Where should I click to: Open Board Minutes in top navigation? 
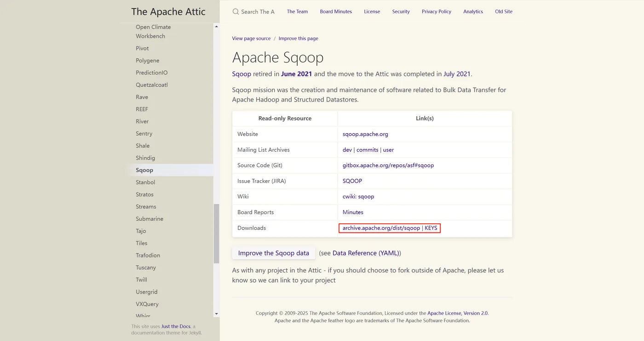[x=336, y=11]
